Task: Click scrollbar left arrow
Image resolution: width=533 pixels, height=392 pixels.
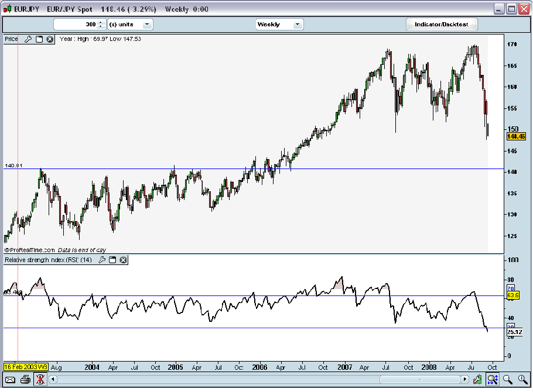Action: coord(53,379)
